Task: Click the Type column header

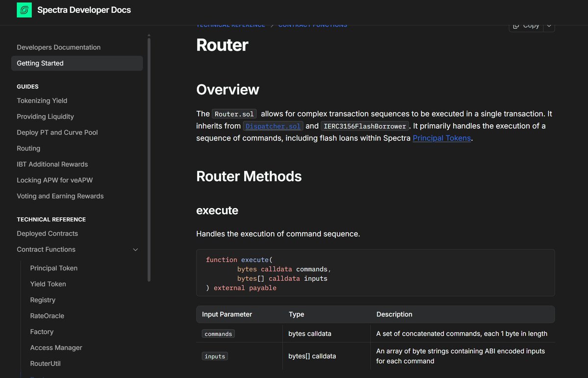Action: pos(296,314)
